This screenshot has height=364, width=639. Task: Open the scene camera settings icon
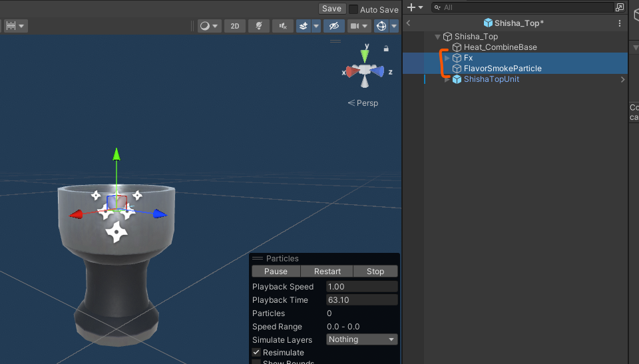[355, 26]
